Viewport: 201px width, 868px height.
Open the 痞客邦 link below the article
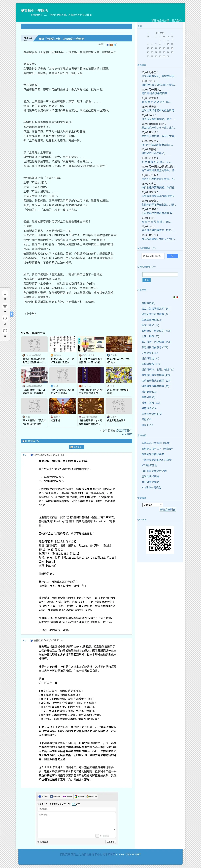pyautogui.click(x=120, y=430)
